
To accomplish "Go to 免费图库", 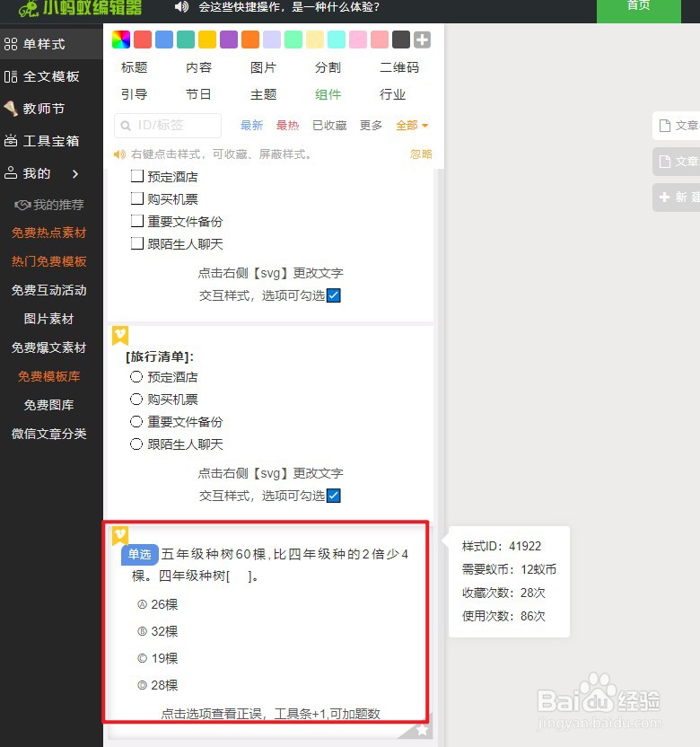I will point(49,405).
